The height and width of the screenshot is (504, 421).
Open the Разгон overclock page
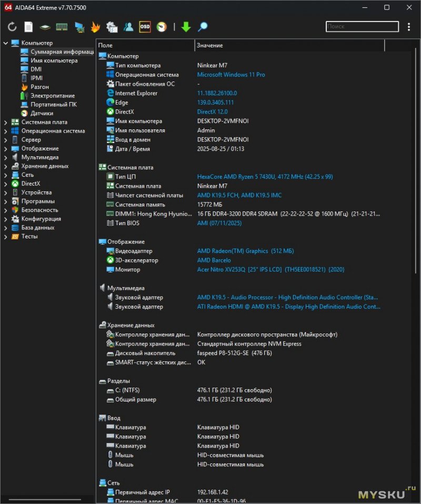(39, 87)
